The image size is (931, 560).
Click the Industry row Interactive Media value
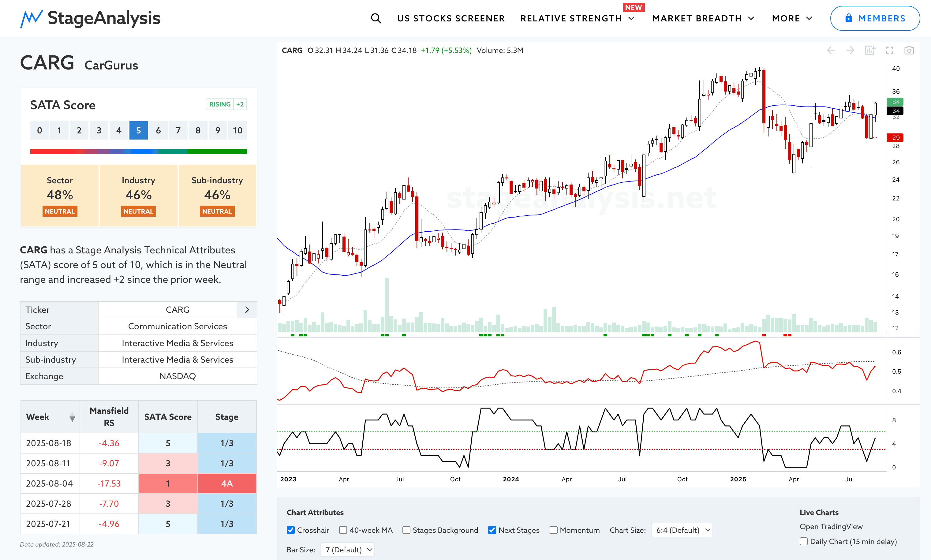point(178,343)
